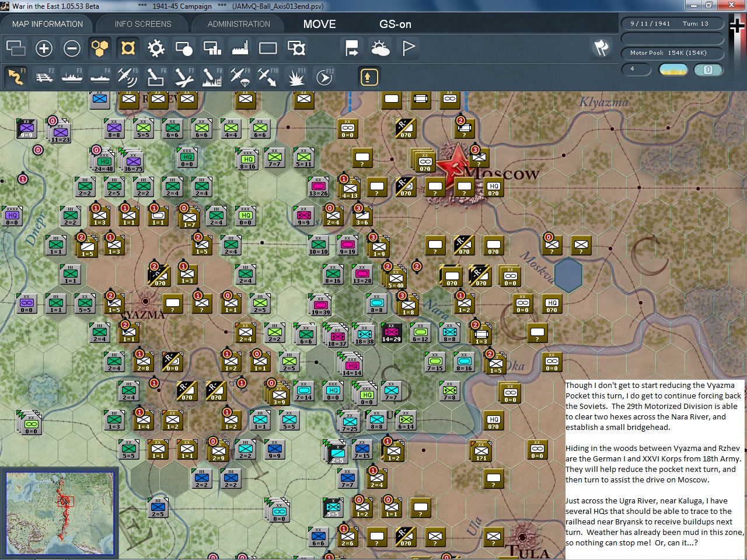Select F1 move mode

(16, 77)
